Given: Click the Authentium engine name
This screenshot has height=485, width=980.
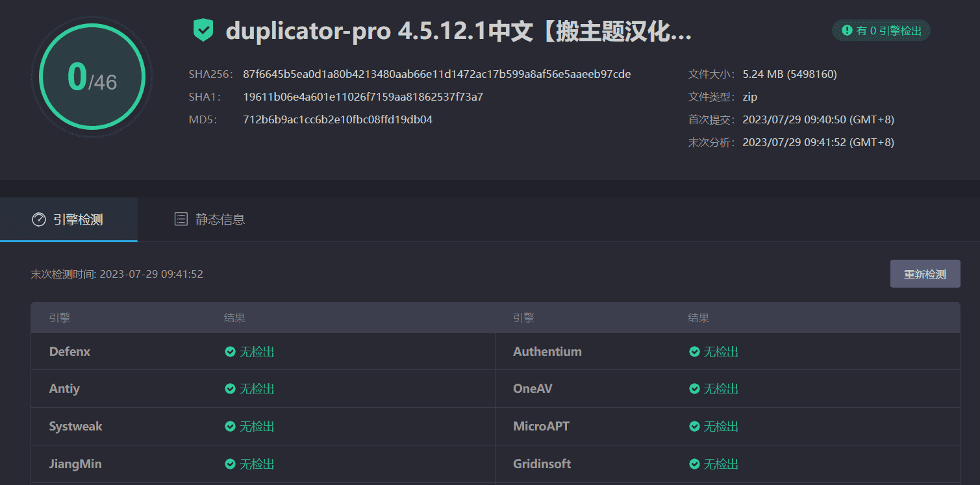Looking at the screenshot, I should [547, 352].
